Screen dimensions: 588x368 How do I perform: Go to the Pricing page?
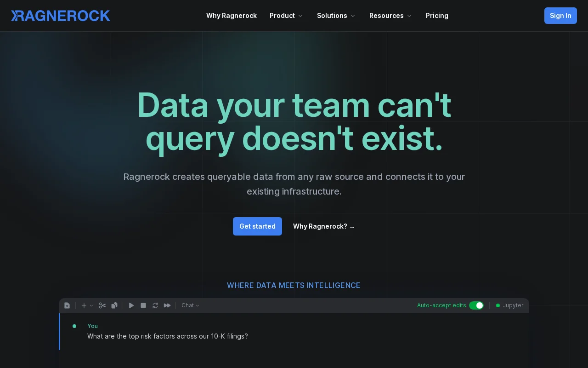click(437, 16)
